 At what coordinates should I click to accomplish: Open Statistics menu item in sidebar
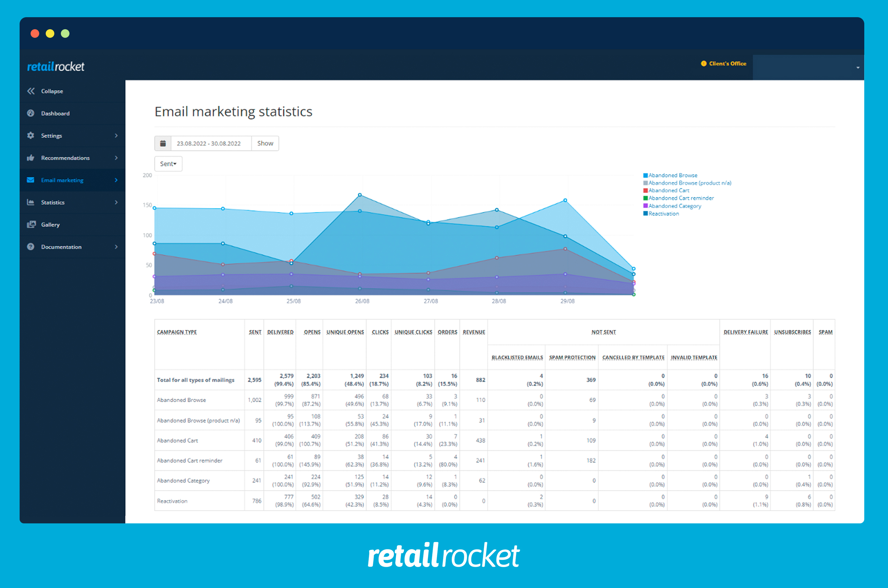[x=53, y=202]
